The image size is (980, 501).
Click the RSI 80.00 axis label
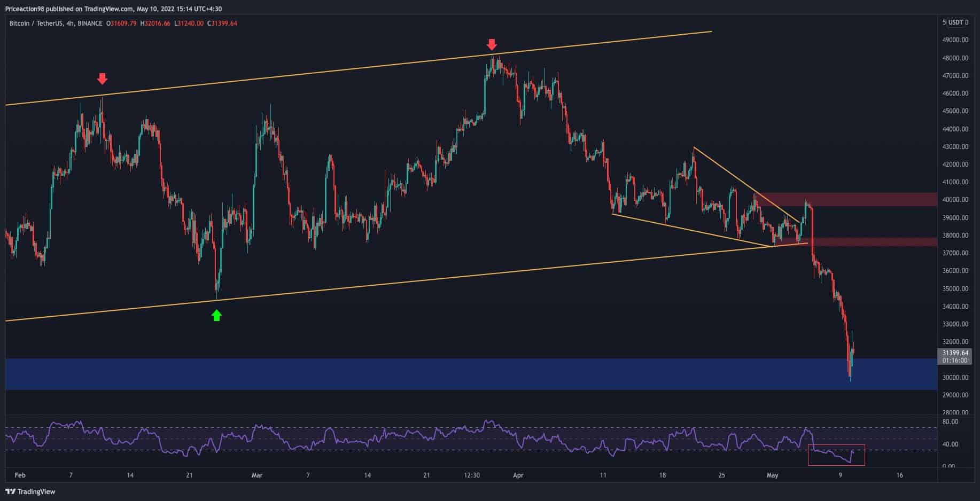(950, 422)
